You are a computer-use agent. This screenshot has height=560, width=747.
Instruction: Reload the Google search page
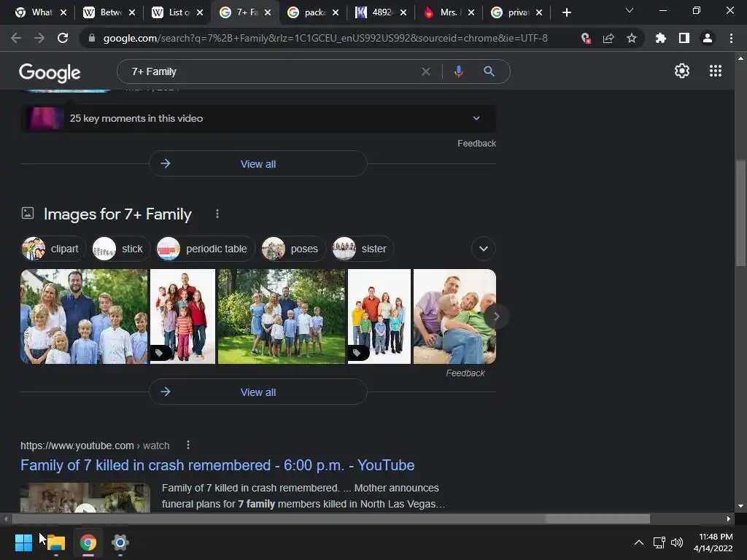(x=63, y=38)
